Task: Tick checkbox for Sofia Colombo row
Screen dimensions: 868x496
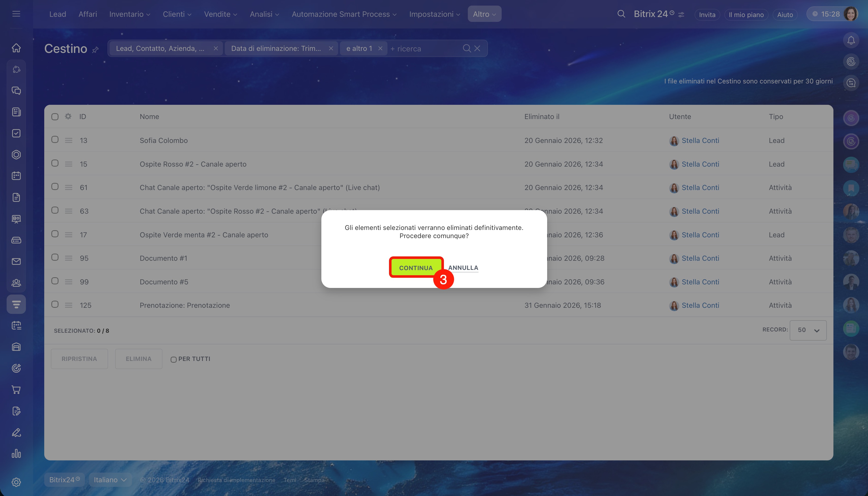Action: coord(55,140)
